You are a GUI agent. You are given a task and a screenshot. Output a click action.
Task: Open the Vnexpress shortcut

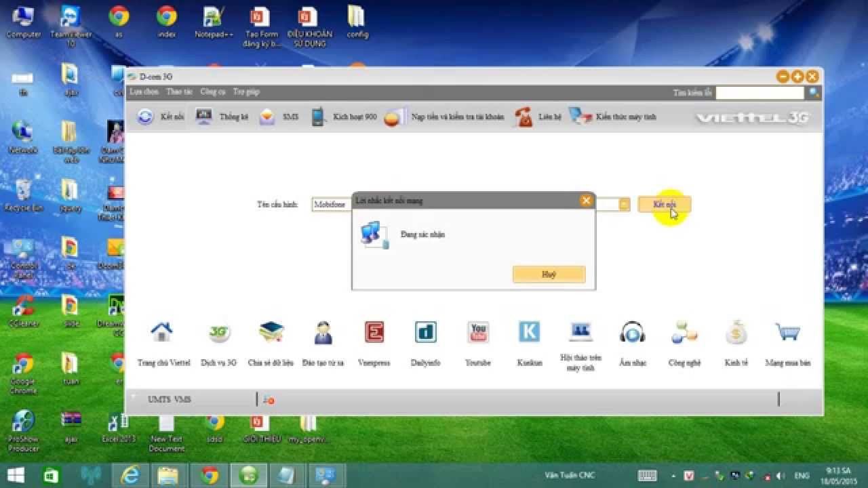click(374, 344)
